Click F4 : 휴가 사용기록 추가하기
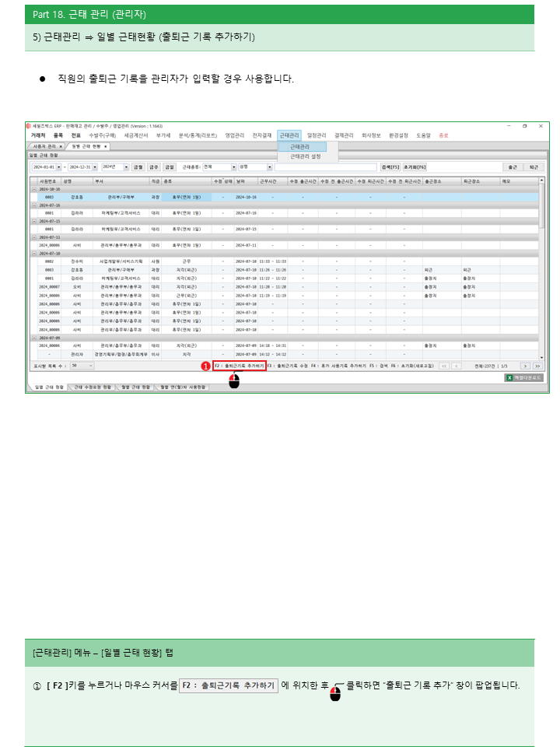Image resolution: width=560 pixels, height=750 pixels. [x=338, y=366]
